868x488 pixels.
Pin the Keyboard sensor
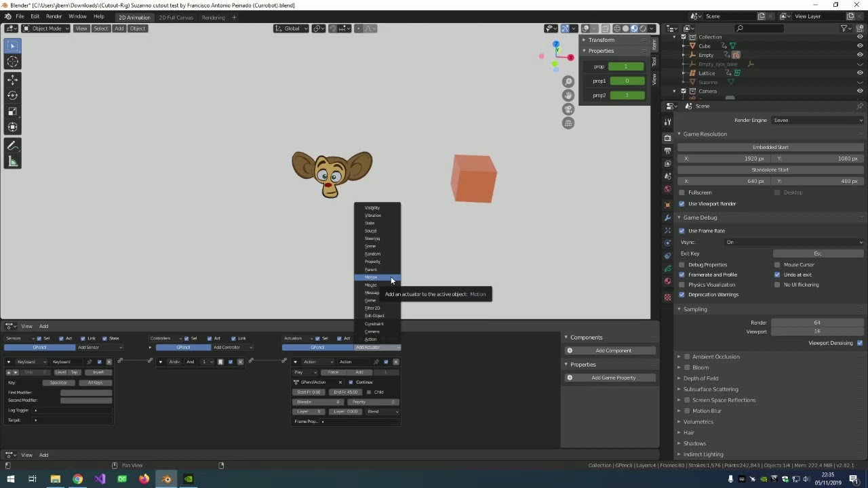tap(90, 362)
